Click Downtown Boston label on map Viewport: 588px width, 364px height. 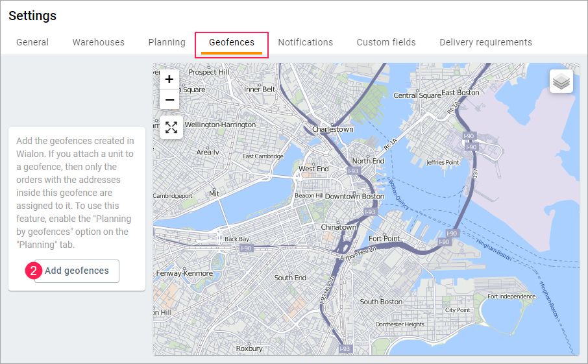pyautogui.click(x=354, y=196)
